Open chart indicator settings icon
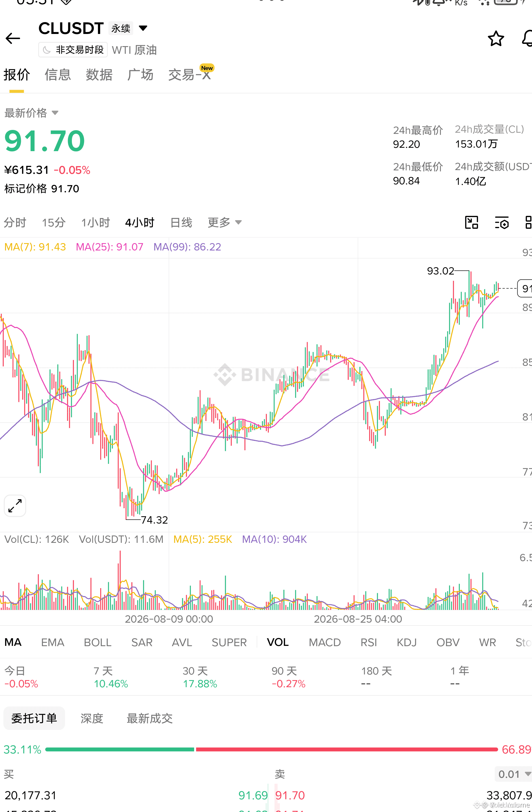Screen dimensions: 532x812 (502, 223)
